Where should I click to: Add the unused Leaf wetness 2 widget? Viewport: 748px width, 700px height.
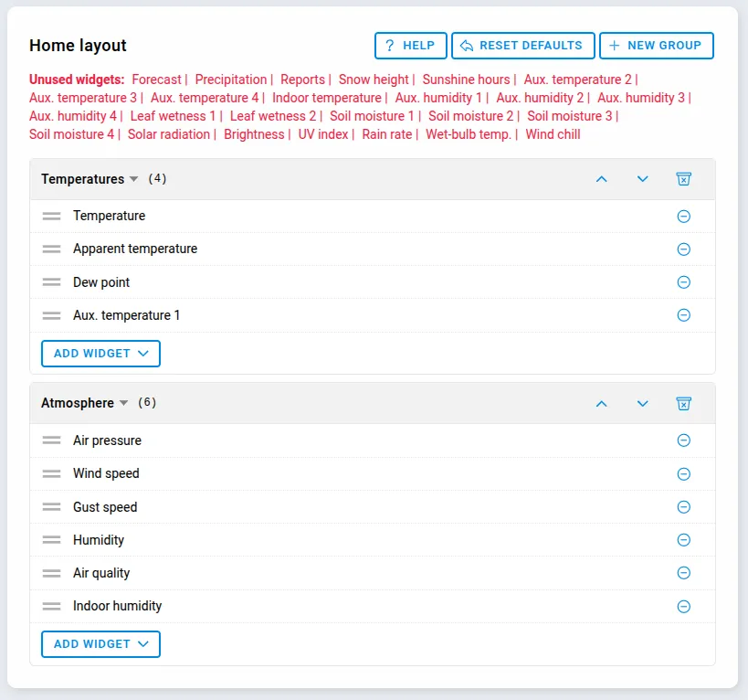pyautogui.click(x=273, y=116)
